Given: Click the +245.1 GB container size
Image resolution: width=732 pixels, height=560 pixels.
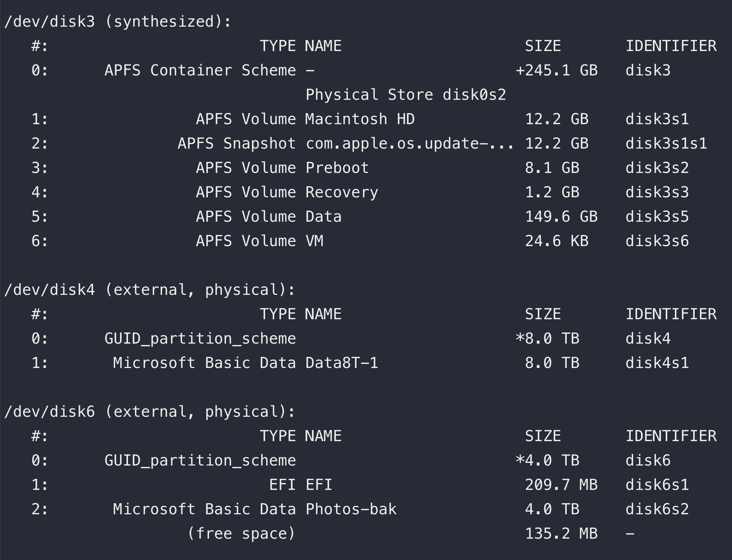Looking at the screenshot, I should coord(556,70).
